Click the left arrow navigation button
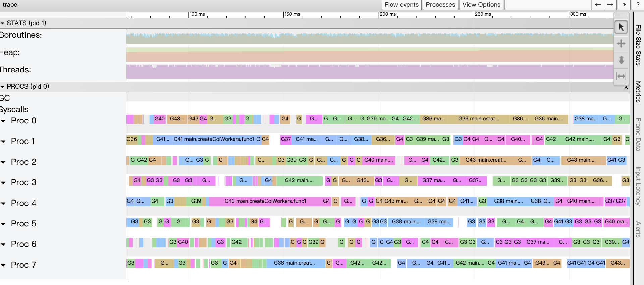644x285 pixels. [598, 5]
